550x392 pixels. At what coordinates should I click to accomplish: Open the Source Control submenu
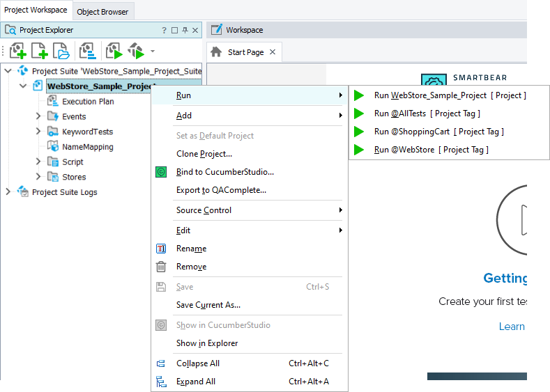[204, 210]
